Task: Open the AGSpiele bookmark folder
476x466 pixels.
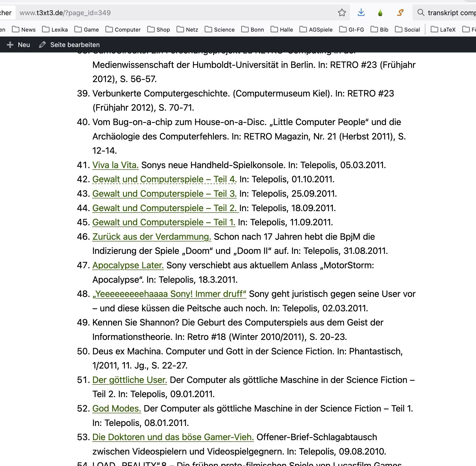Action: tap(316, 30)
